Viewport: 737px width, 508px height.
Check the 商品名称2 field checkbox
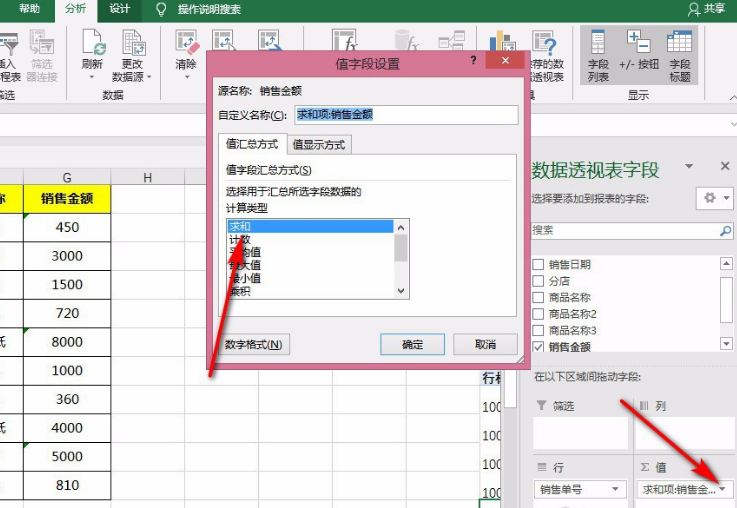click(538, 314)
